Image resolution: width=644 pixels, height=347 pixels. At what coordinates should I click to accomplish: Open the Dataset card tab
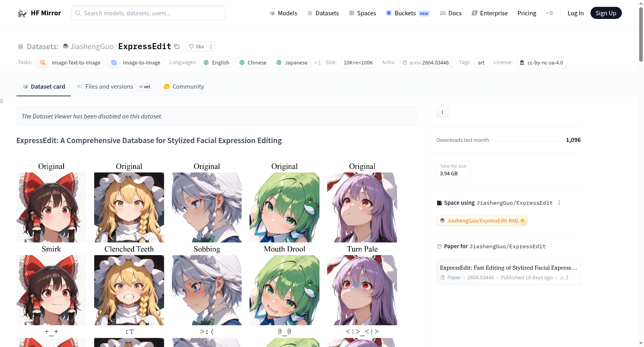click(43, 86)
